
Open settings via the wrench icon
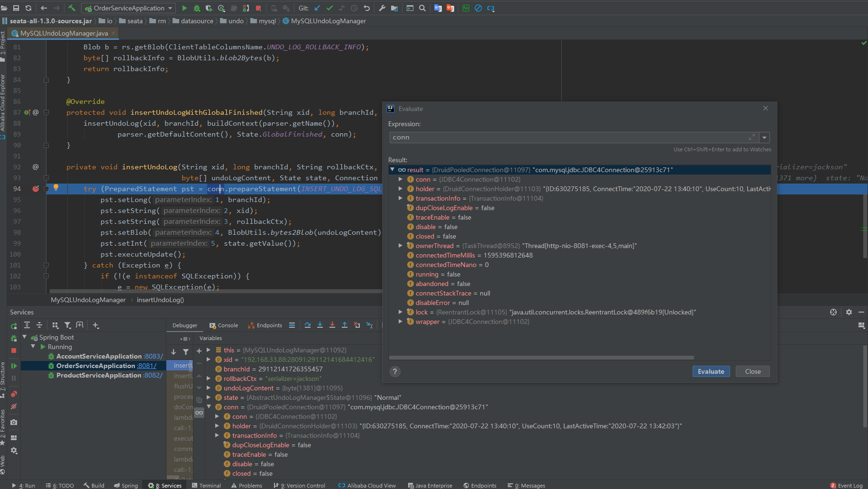(x=382, y=8)
